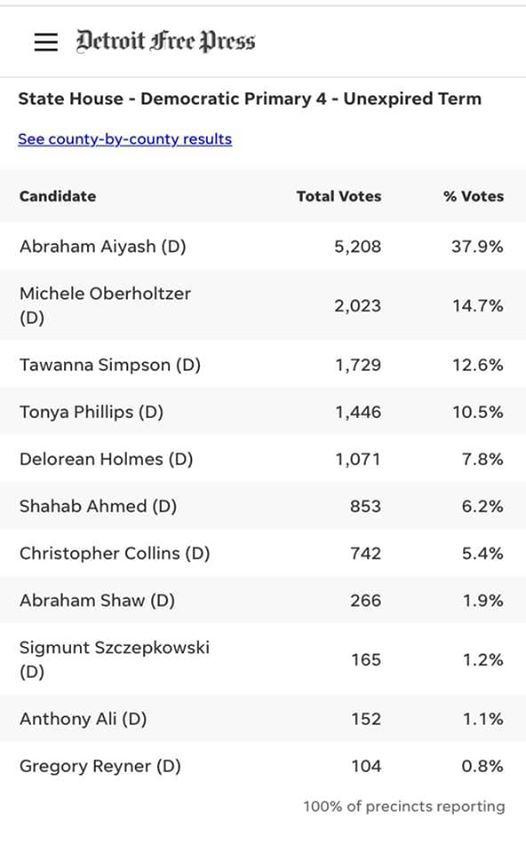Viewport: 526px width, 852px height.
Task: Click the Detroit Free Press logo
Action: pos(166,41)
